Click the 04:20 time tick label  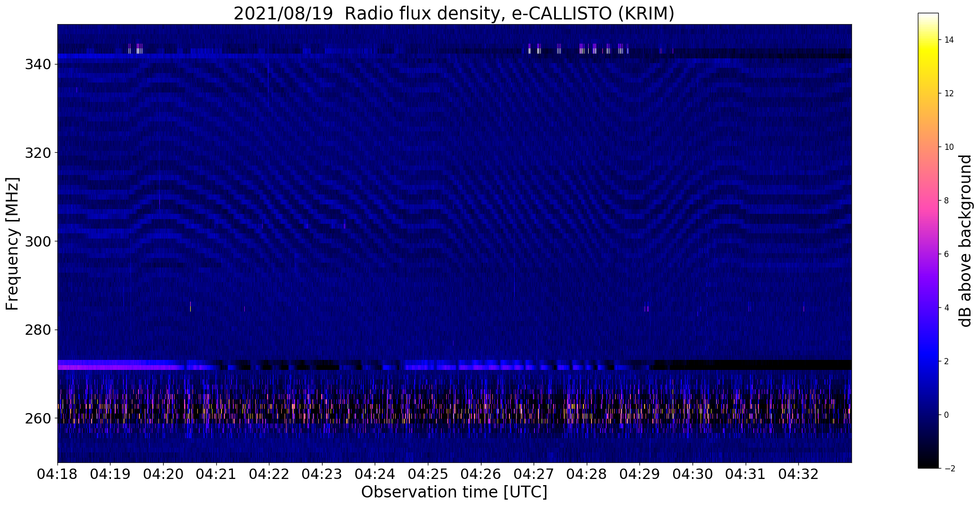pyautogui.click(x=164, y=474)
